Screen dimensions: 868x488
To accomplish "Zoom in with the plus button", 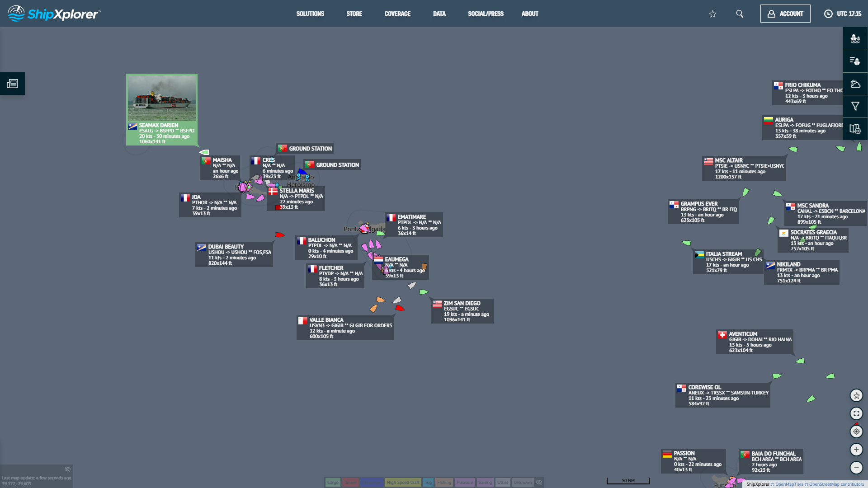I will click(856, 450).
